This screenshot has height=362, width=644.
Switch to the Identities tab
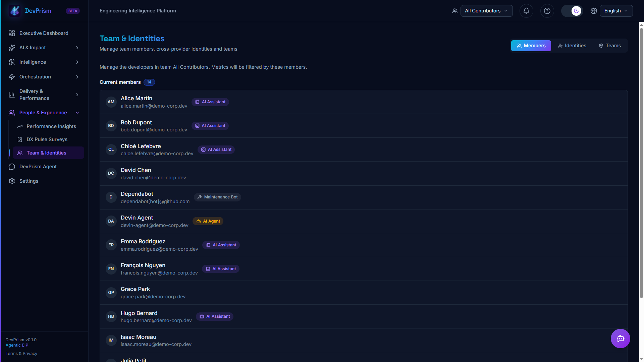(x=572, y=46)
